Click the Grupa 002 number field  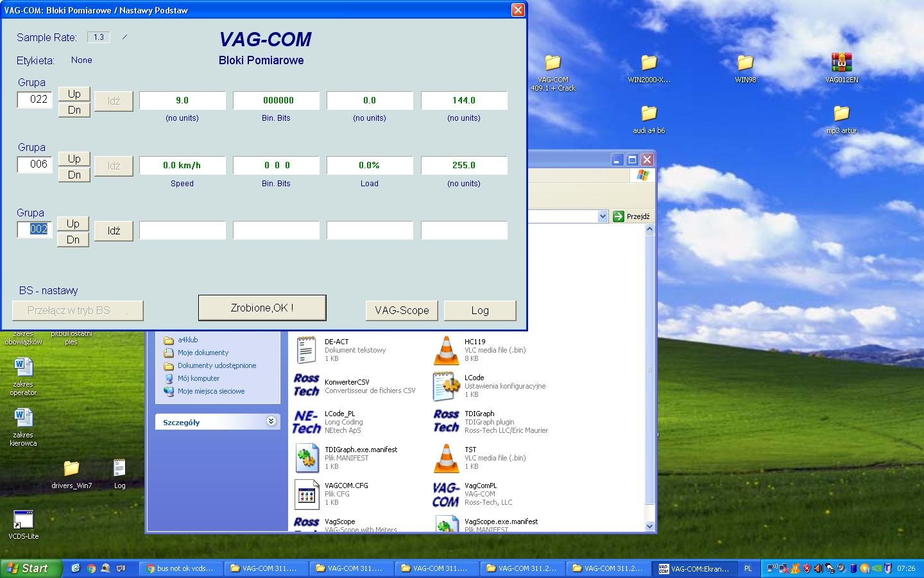tap(35, 229)
